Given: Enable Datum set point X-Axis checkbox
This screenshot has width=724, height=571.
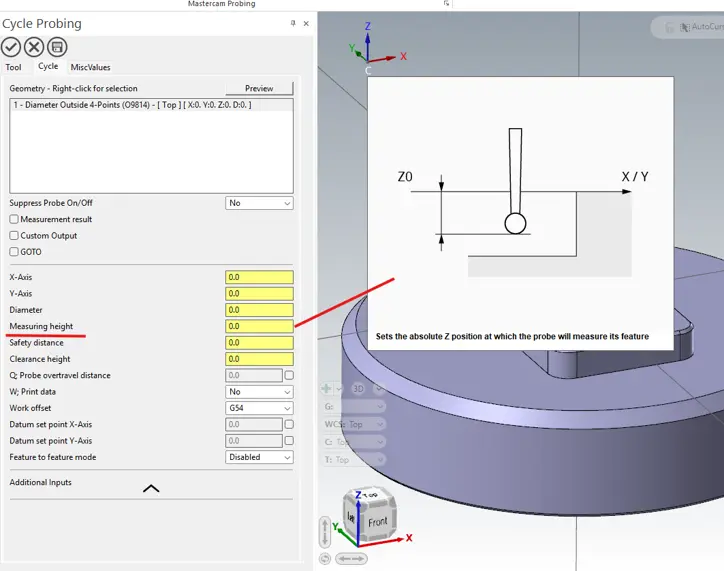Looking at the screenshot, I should [x=289, y=424].
